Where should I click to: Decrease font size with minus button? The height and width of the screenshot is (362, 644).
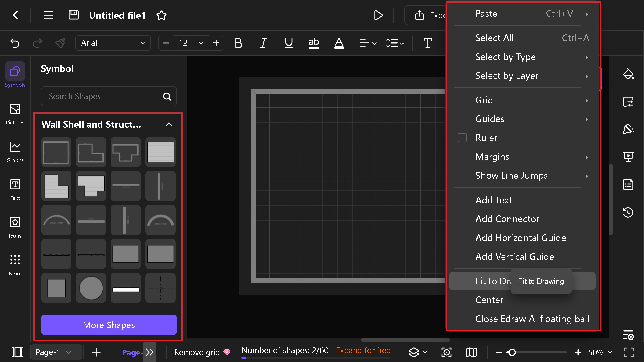(166, 43)
